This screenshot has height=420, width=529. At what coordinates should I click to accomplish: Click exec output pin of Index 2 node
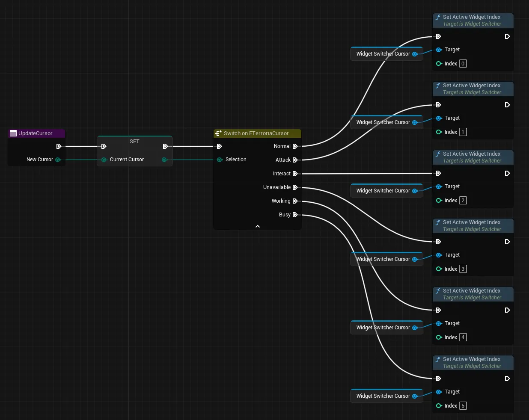(507, 173)
